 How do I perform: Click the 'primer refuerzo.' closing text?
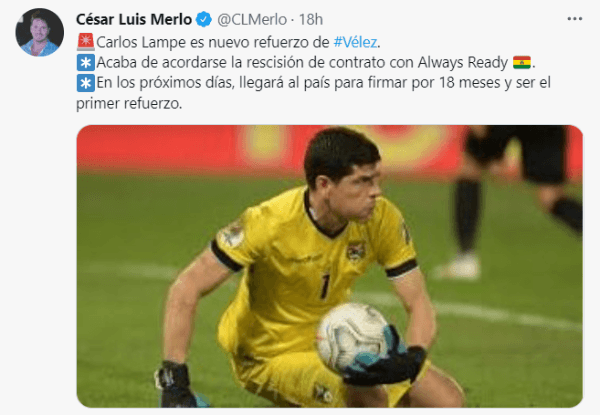click(x=129, y=103)
